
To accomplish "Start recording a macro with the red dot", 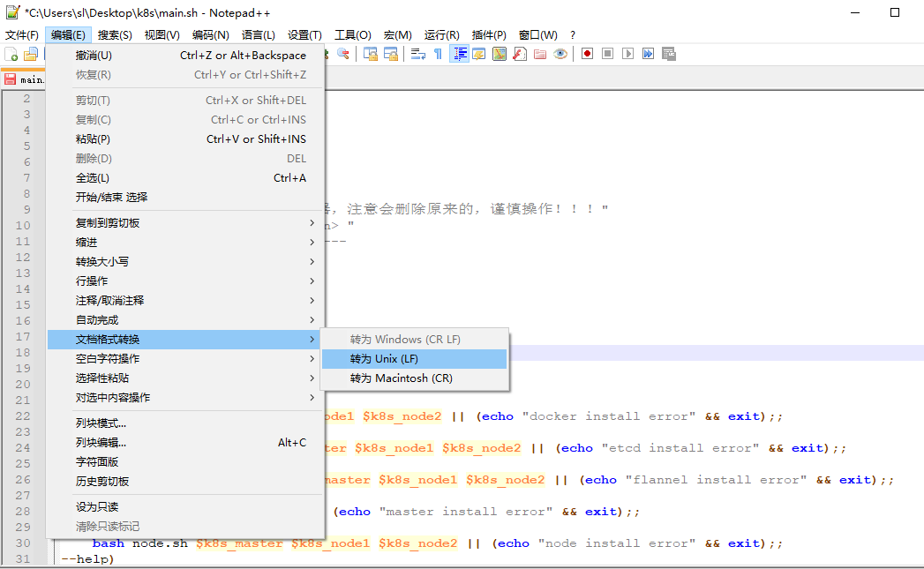I will point(587,54).
